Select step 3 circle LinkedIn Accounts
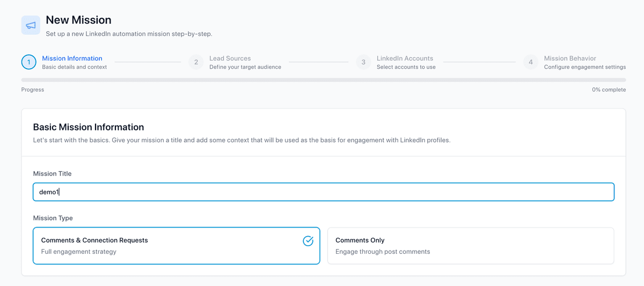Screen dimensions: 644x286 coord(363,62)
